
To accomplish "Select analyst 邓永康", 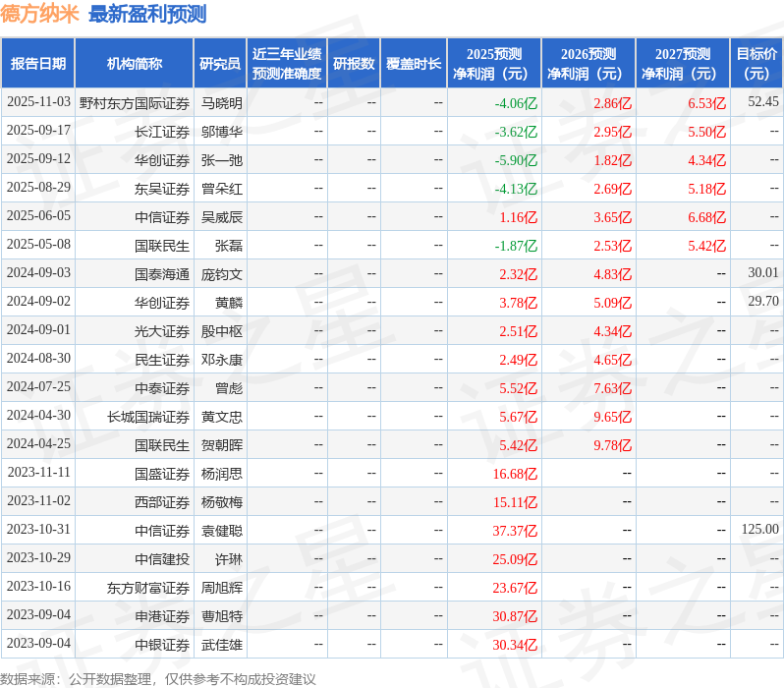I will pos(221,360).
